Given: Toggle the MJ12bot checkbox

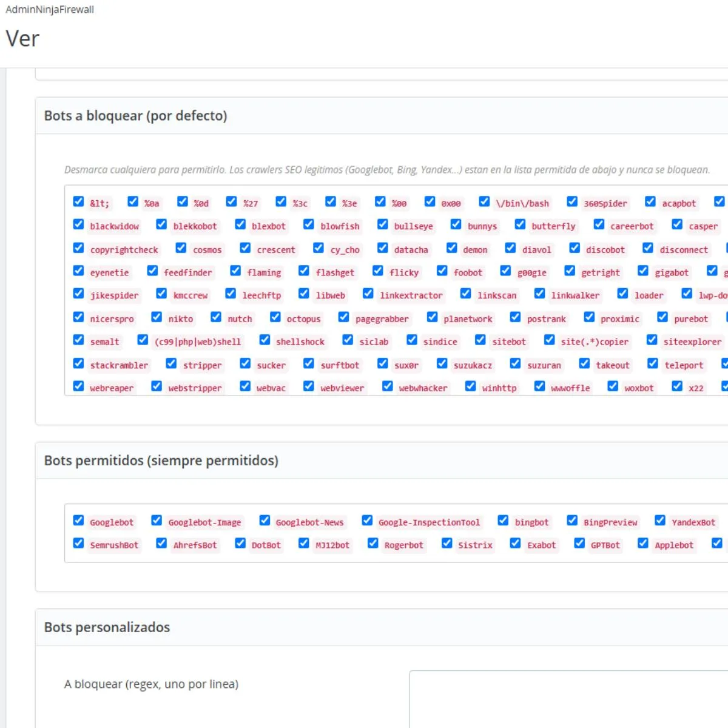Looking at the screenshot, I should [x=304, y=544].
